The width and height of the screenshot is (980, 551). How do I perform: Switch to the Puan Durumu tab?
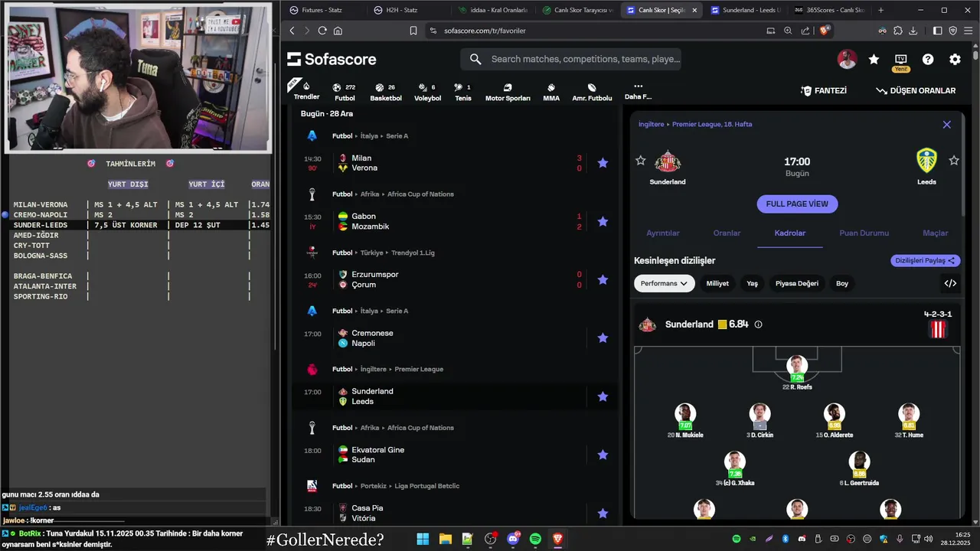tap(864, 233)
